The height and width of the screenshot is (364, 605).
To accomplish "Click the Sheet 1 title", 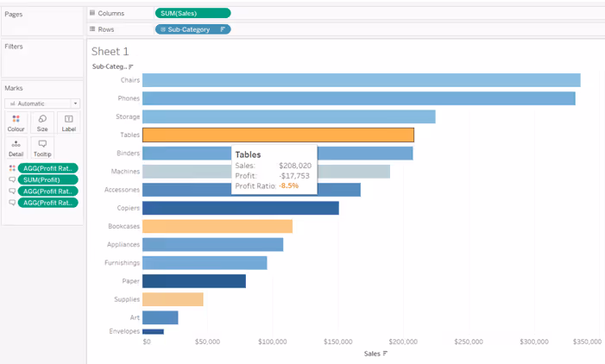I will point(110,51).
